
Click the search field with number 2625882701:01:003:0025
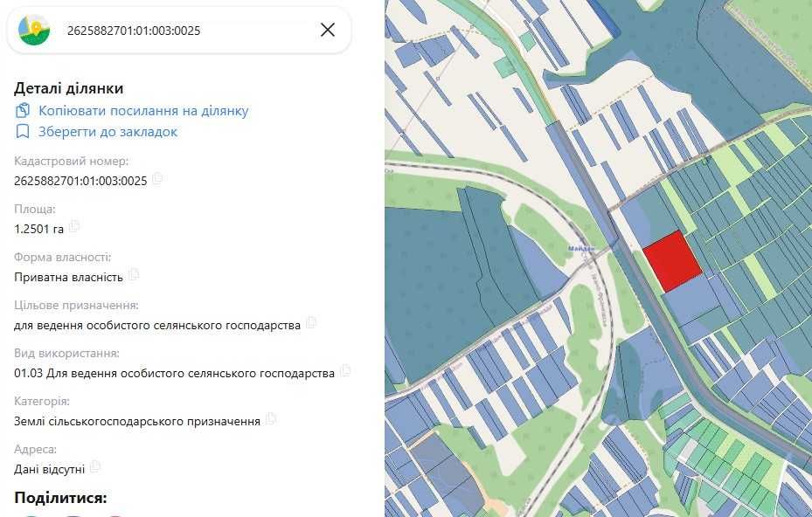[x=178, y=30]
